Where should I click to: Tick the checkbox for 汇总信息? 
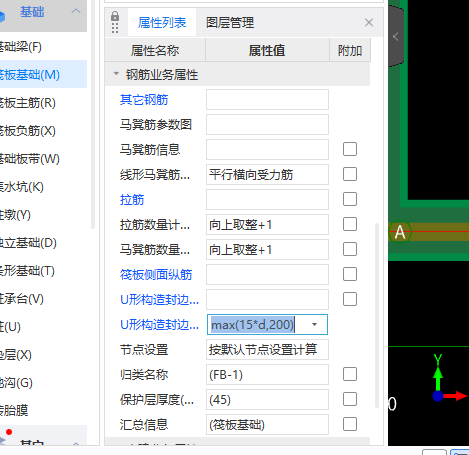click(x=350, y=424)
